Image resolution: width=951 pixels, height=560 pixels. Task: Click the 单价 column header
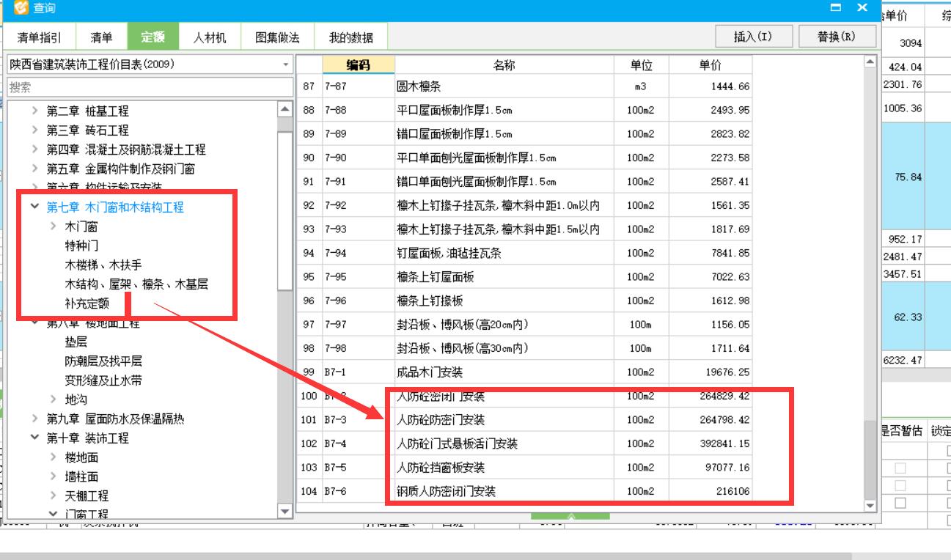click(x=710, y=65)
